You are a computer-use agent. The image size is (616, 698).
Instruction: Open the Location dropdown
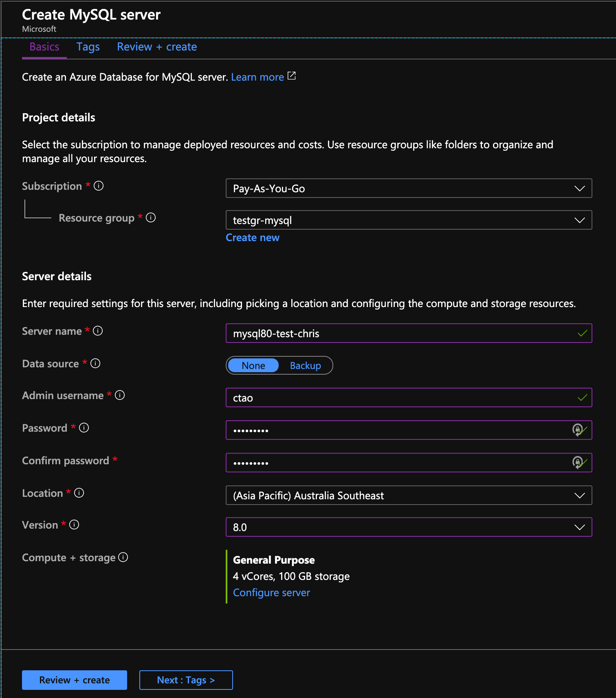pos(409,496)
